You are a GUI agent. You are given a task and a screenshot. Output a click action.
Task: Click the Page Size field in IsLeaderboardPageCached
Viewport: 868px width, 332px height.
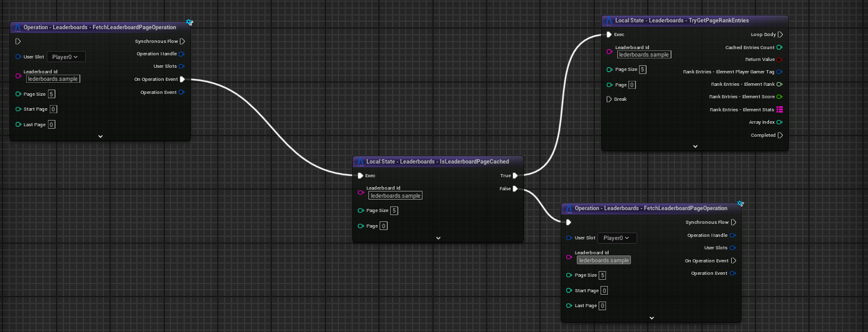click(x=394, y=211)
